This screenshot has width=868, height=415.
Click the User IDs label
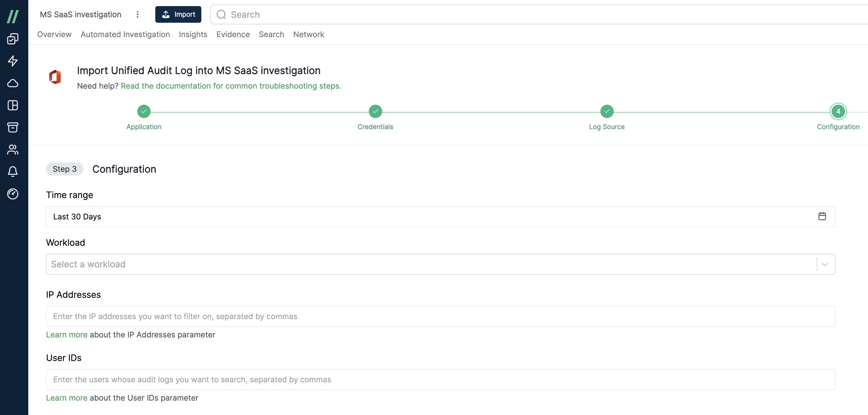point(64,358)
